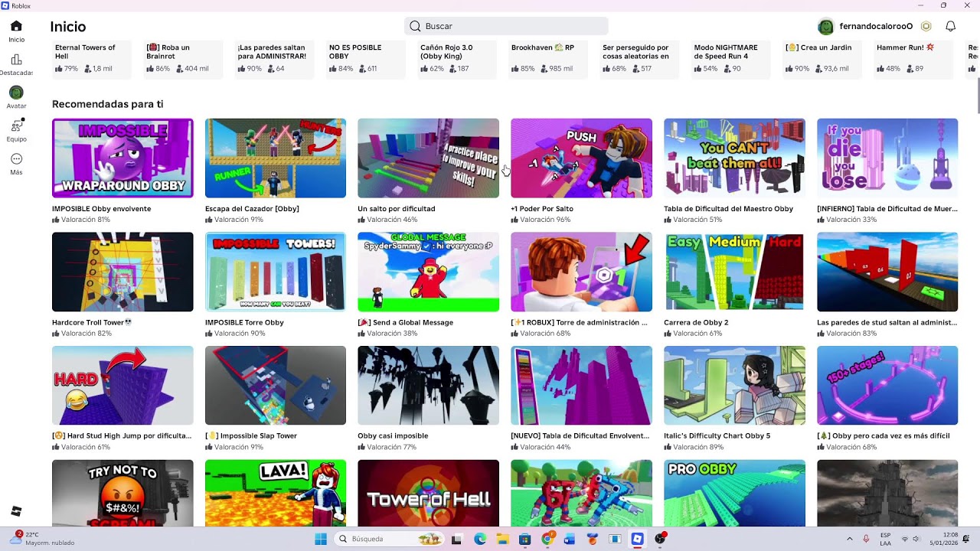Open the NO ES POSIBLE OBBY card
Viewport: 980px width, 551px height.
click(x=366, y=59)
